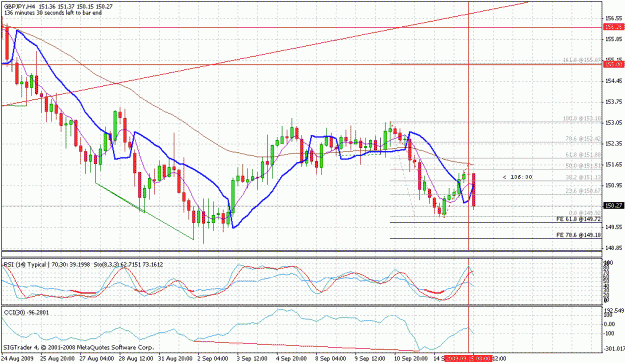Viewport: 625px width, 363px height.
Task: Click the 154.45 price axis label
Action: [x=613, y=81]
